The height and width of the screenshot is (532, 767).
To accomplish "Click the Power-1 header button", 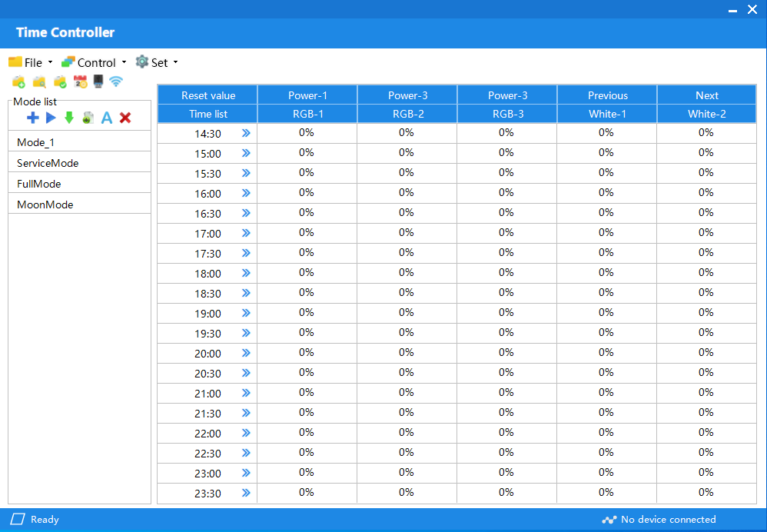I will 307,95.
